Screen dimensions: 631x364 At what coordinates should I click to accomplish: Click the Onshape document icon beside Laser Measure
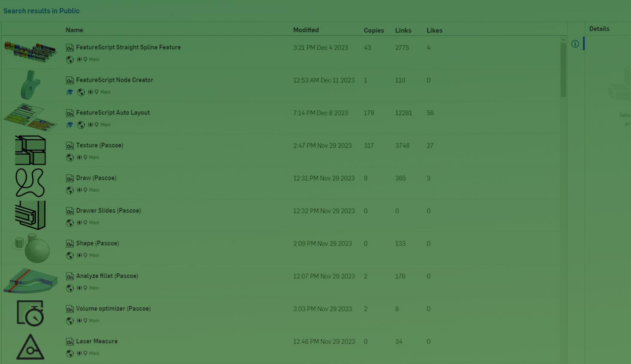point(70,342)
